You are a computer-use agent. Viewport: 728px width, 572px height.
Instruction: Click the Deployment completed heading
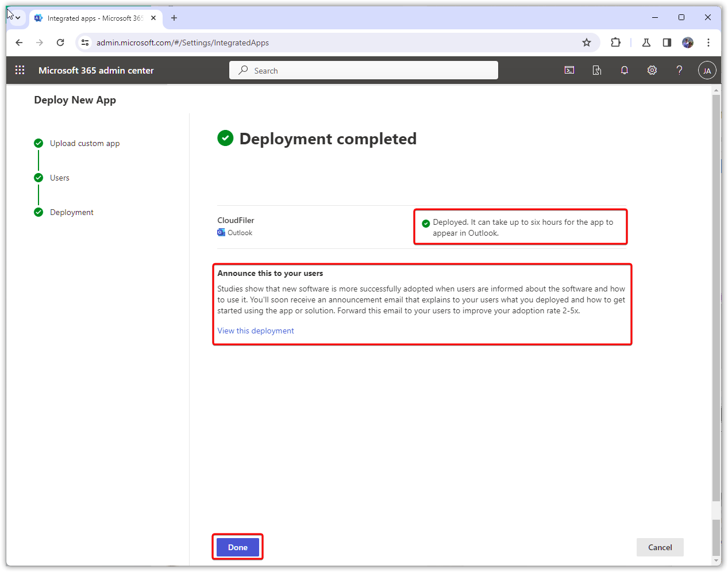[328, 139]
